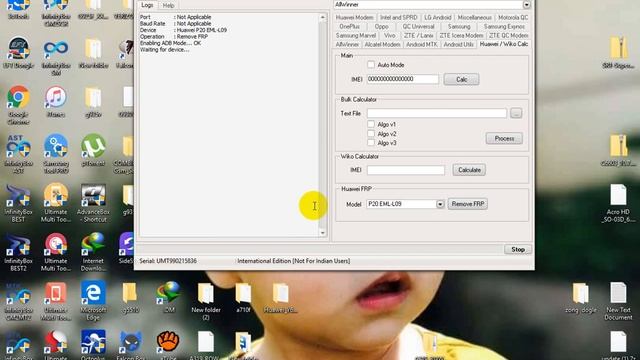
Task: Select the Samsung Exynos tab
Action: [504, 27]
